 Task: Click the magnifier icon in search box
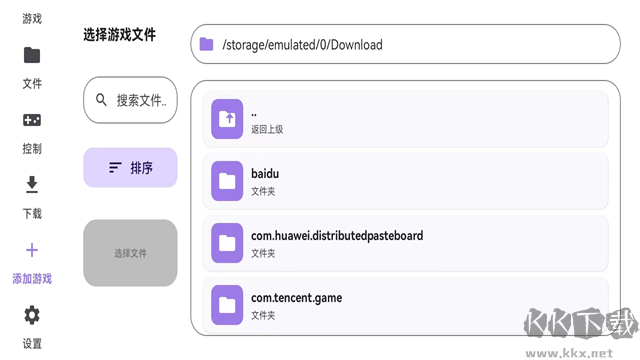101,100
